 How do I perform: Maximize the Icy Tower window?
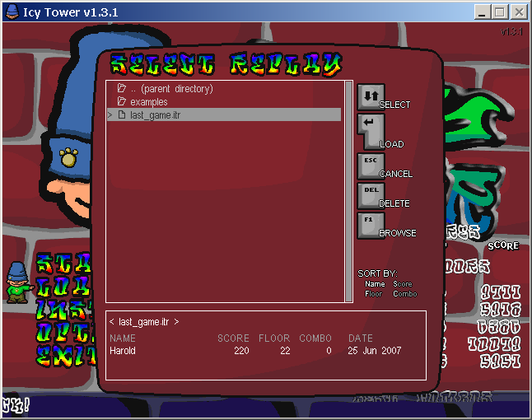500,12
